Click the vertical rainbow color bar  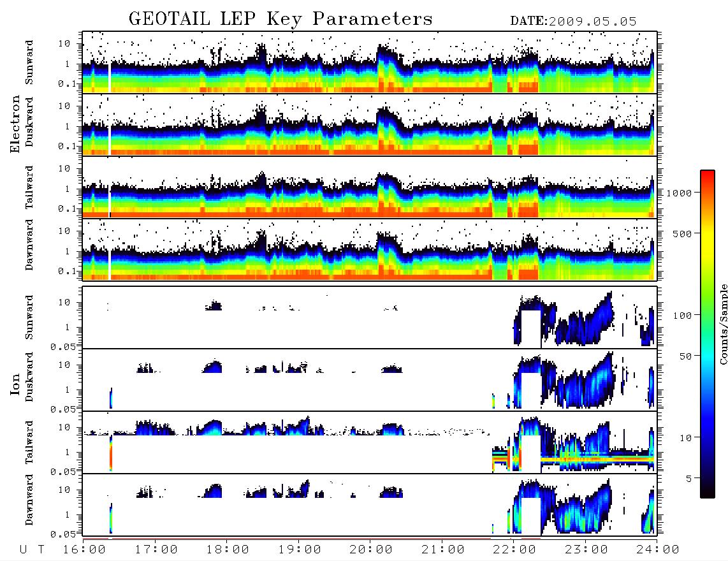click(x=707, y=334)
